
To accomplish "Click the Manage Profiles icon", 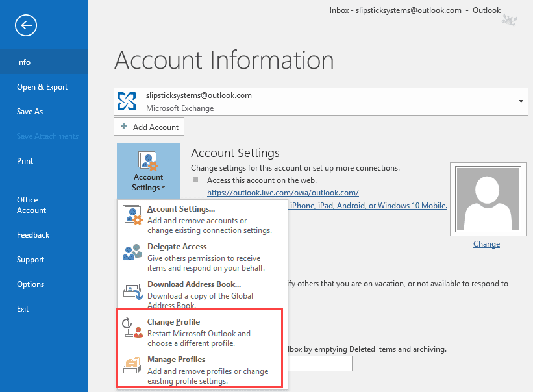I will pyautogui.click(x=132, y=365).
